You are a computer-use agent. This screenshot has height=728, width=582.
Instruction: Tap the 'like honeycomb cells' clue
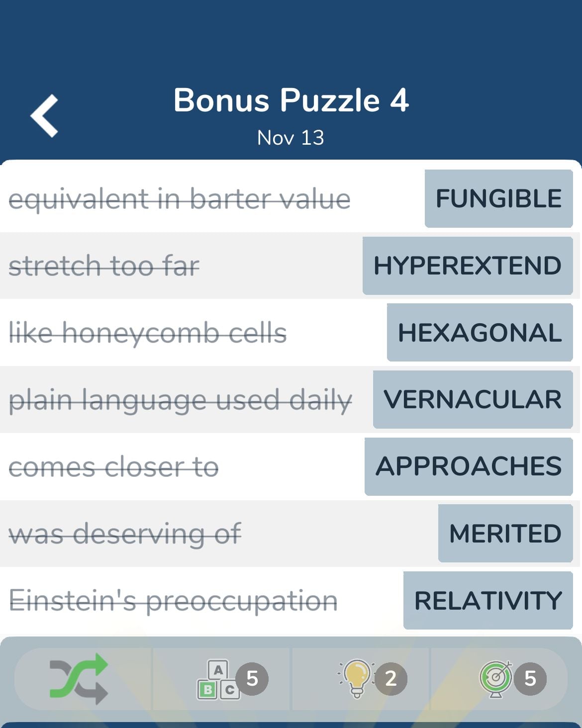coord(148,333)
